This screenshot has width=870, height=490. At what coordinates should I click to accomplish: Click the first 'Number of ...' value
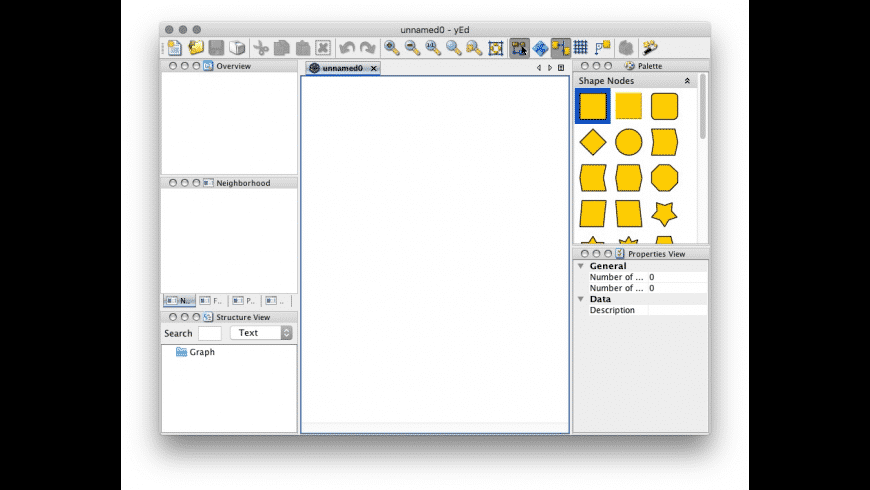(677, 277)
